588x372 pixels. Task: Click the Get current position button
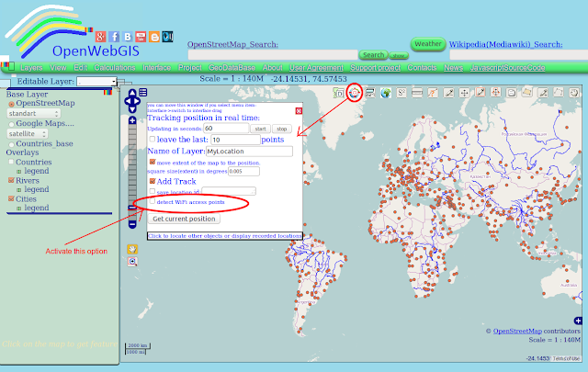(x=184, y=219)
